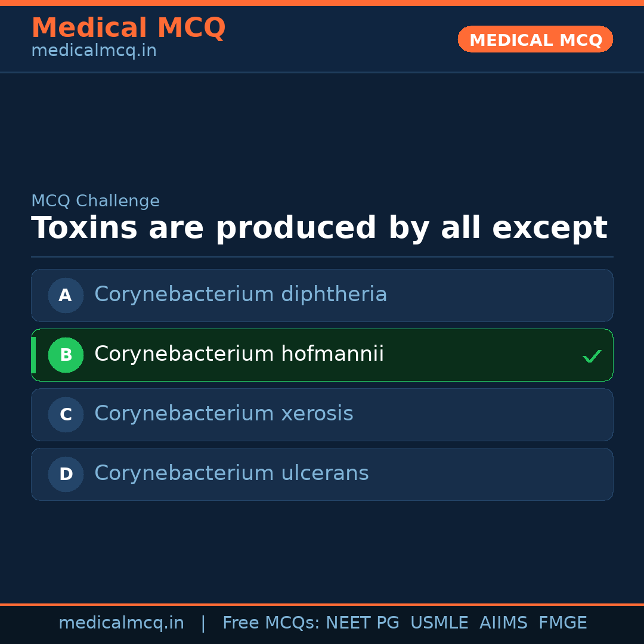Select the Corynebacterium hofmannii answer text

pos(239,354)
